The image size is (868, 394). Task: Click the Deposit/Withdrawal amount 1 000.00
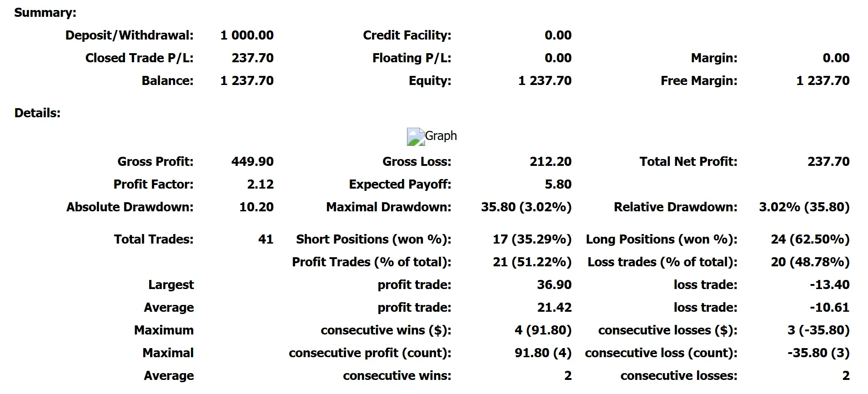click(247, 35)
